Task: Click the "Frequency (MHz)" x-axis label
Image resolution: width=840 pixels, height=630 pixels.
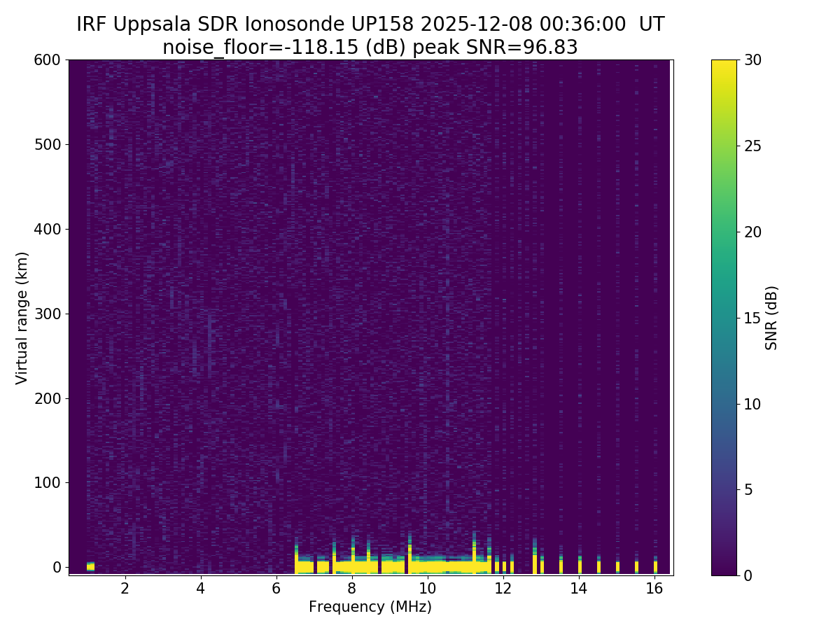Action: point(370,607)
